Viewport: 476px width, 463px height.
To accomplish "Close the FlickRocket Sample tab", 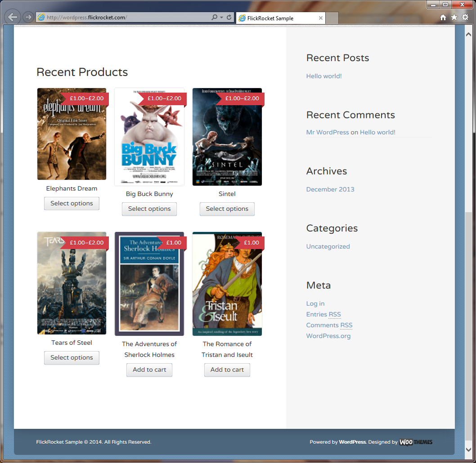I will coord(321,18).
